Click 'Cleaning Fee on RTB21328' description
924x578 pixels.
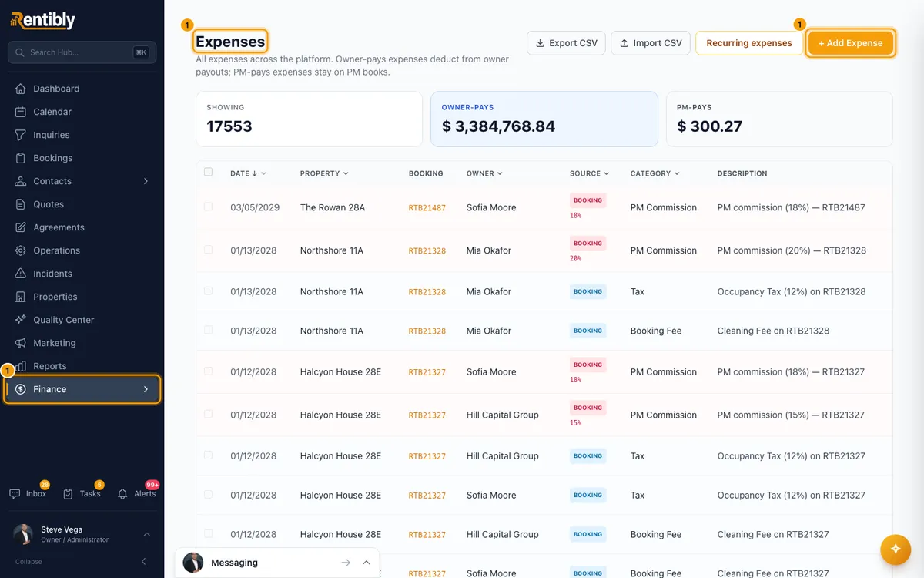[773, 331]
